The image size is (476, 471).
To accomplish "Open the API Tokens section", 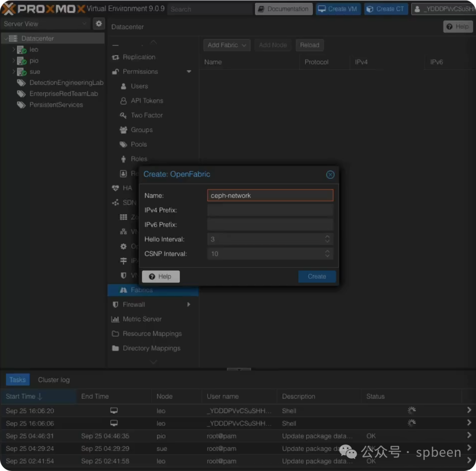I will coord(147,100).
